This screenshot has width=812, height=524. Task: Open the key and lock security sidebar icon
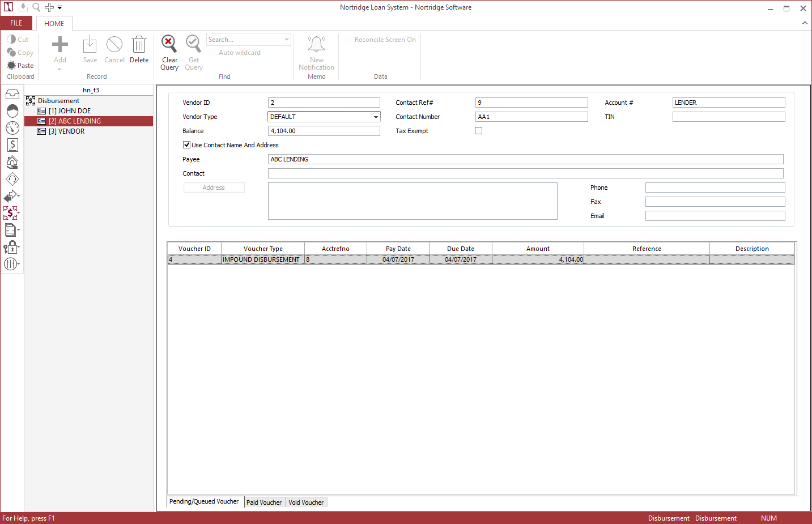point(11,247)
